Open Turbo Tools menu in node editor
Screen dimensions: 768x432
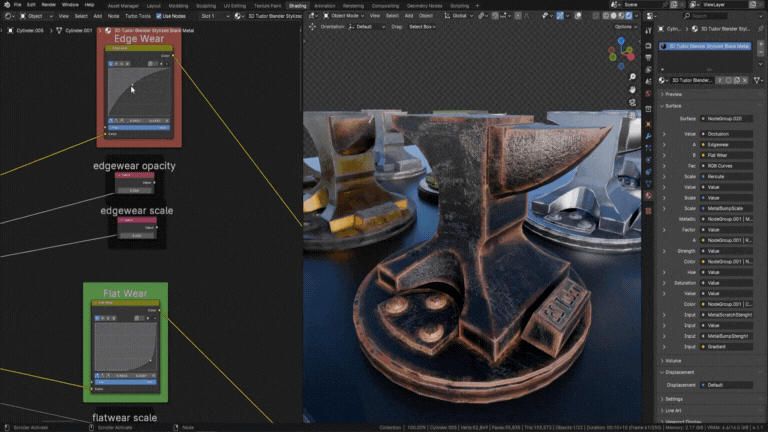pyautogui.click(x=138, y=16)
